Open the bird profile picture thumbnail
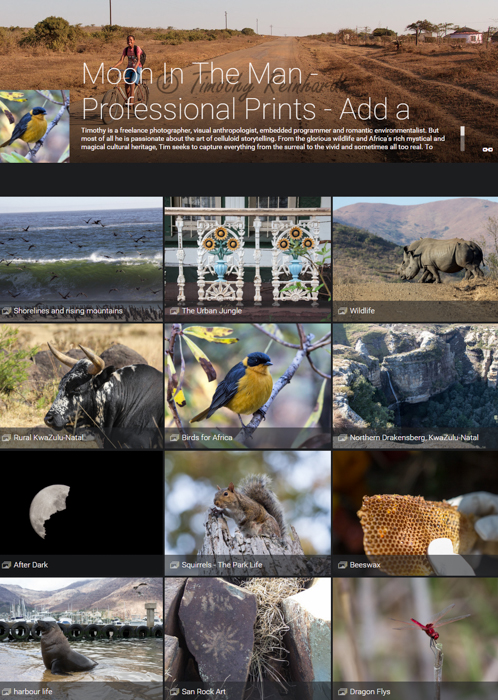The image size is (498, 700). (35, 126)
